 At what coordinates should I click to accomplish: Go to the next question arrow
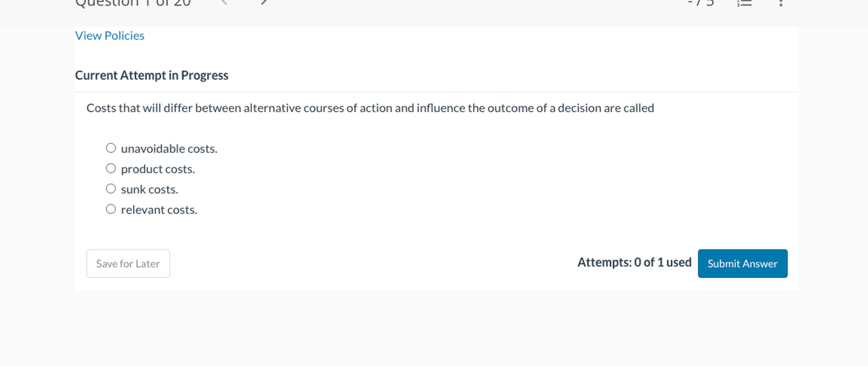click(264, 2)
